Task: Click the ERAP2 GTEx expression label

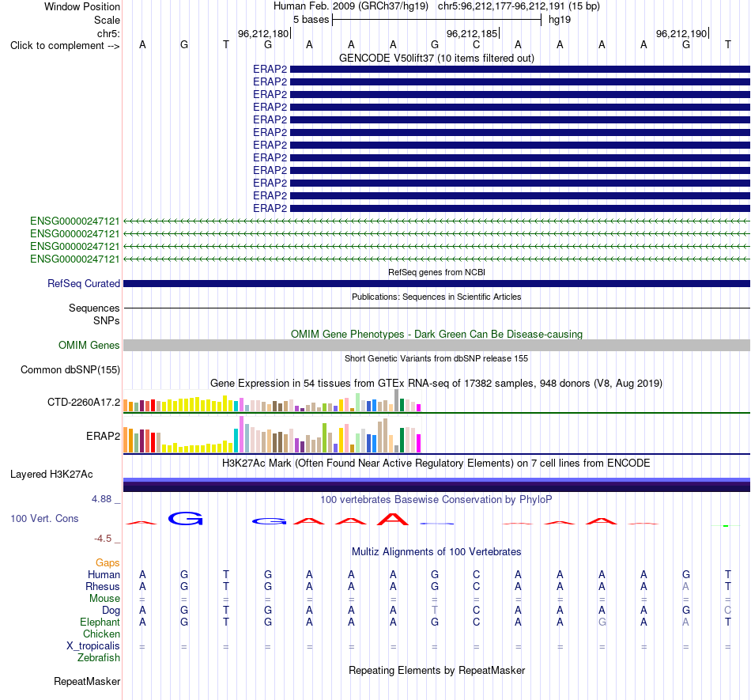Action: click(103, 436)
